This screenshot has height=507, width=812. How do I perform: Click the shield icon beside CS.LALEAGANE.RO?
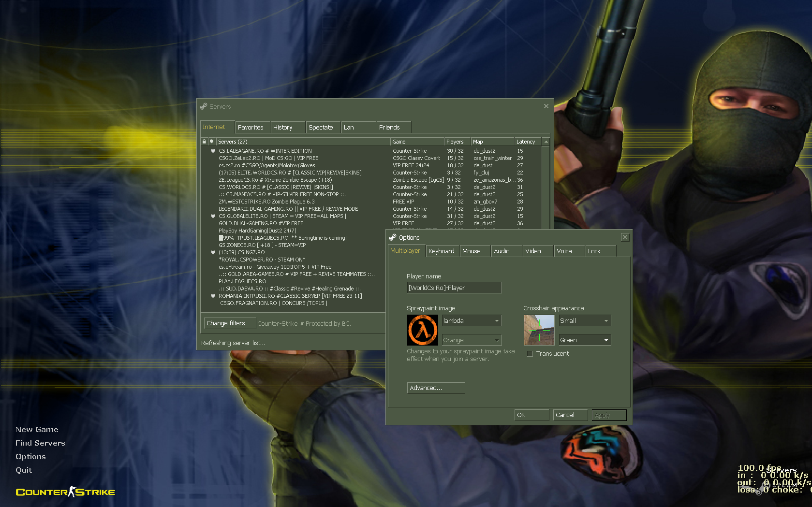pos(213,150)
